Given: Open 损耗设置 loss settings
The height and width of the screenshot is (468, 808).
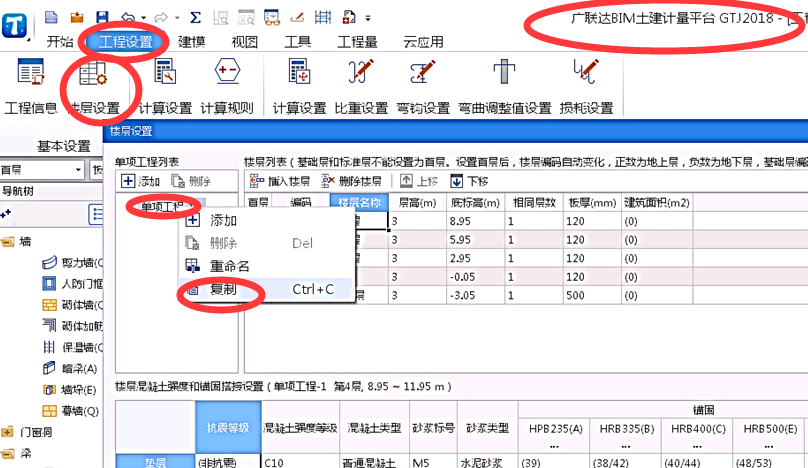Looking at the screenshot, I should coord(586,86).
